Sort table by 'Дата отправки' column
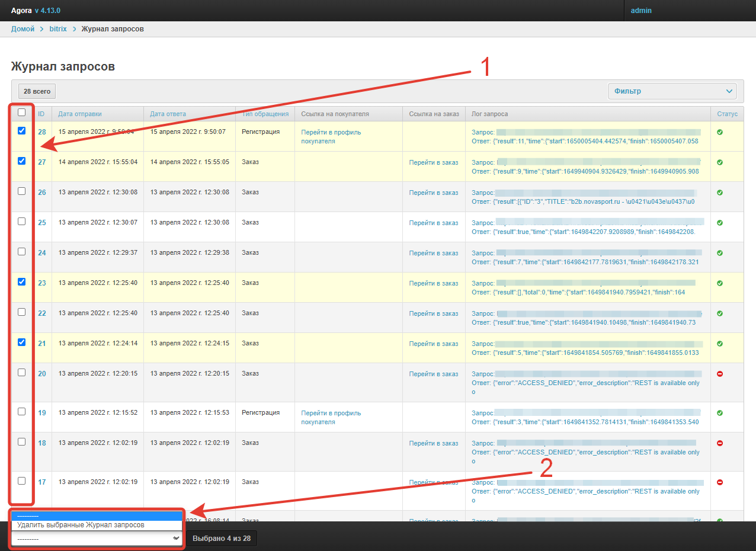756x551 pixels. 80,114
